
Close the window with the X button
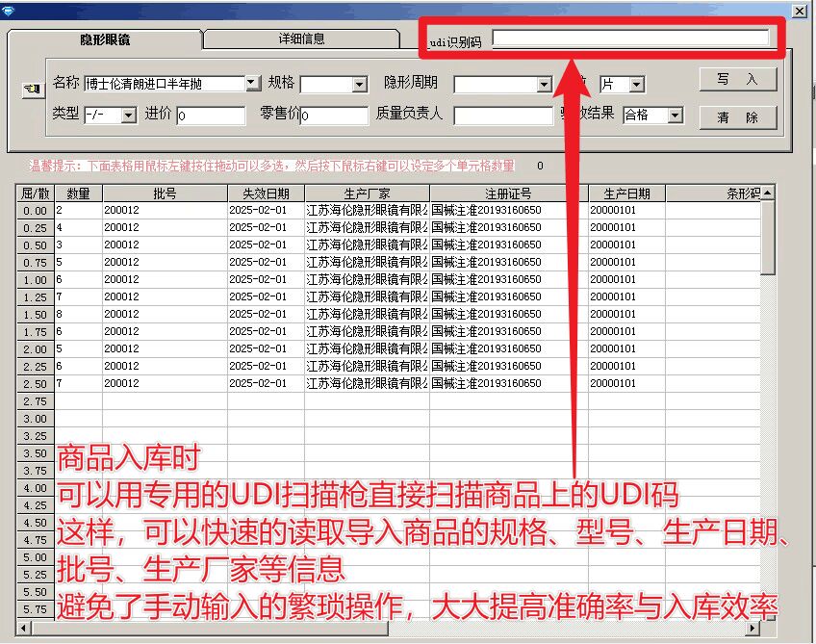(800, 11)
